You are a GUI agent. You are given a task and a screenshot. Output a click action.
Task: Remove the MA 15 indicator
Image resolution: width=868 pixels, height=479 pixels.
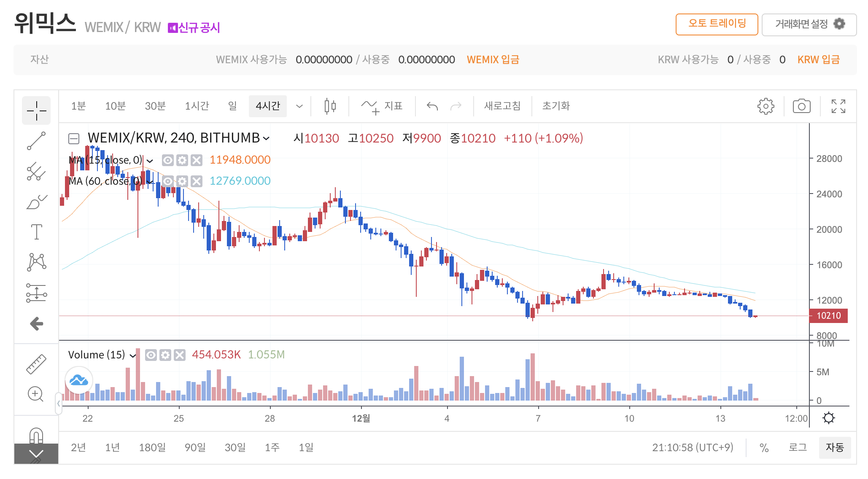point(197,160)
